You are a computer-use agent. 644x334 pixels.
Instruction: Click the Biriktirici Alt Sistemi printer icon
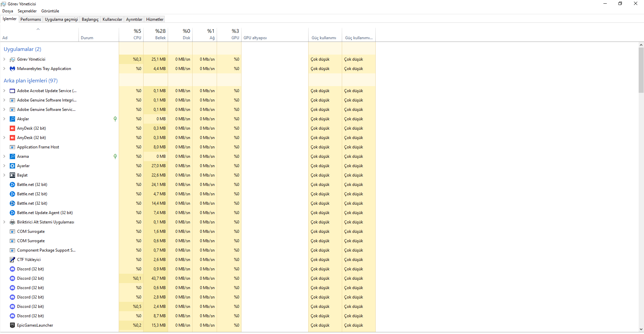point(12,222)
